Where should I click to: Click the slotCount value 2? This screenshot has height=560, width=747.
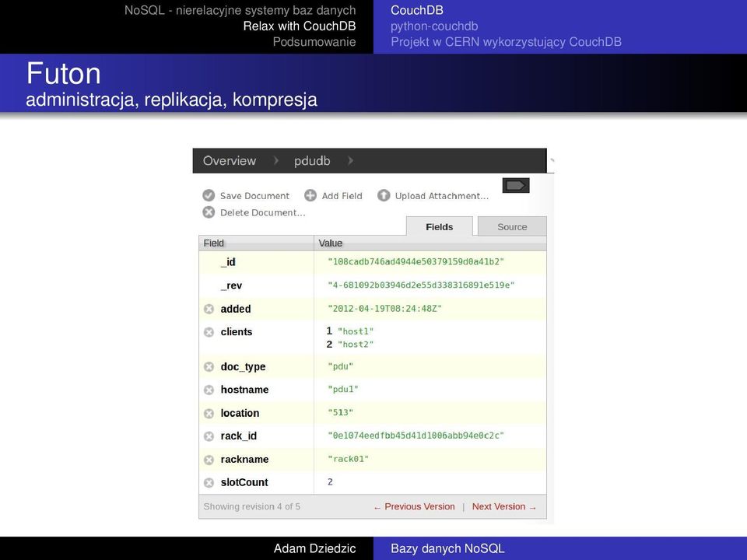(x=330, y=482)
